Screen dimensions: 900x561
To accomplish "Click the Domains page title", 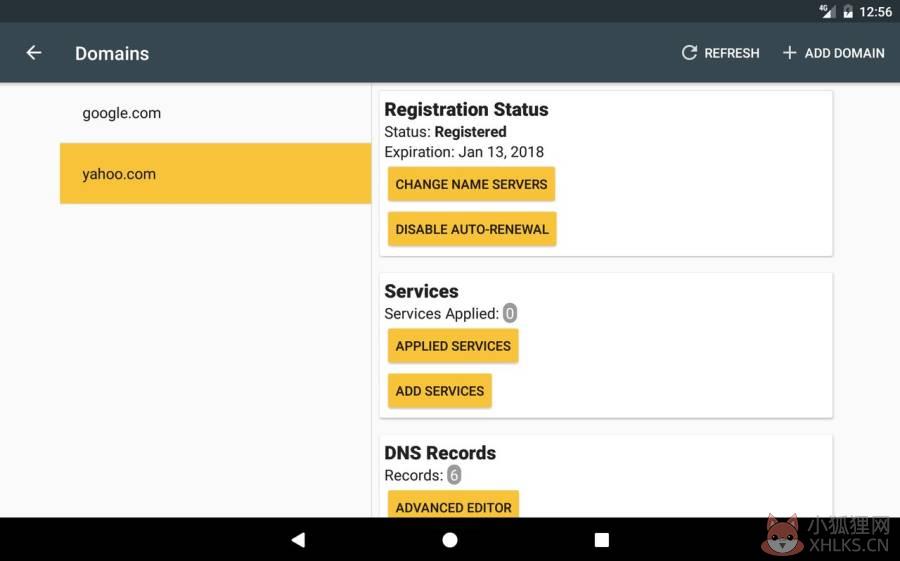I will [112, 53].
